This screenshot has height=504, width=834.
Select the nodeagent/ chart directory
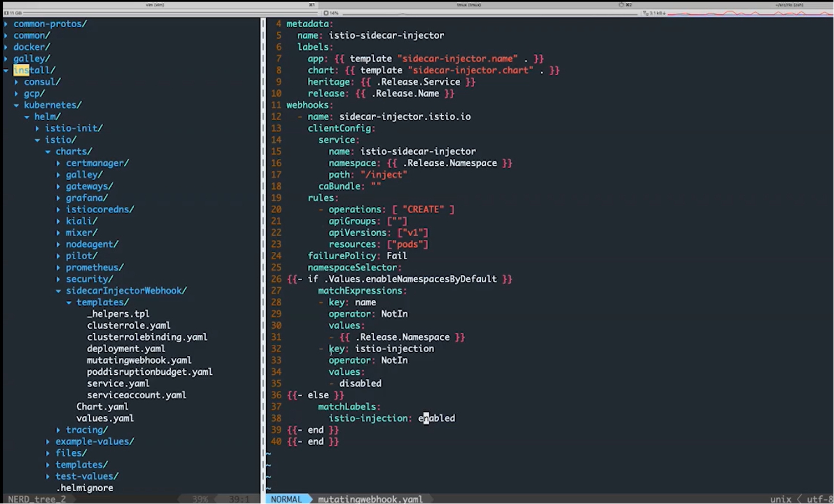[92, 245]
